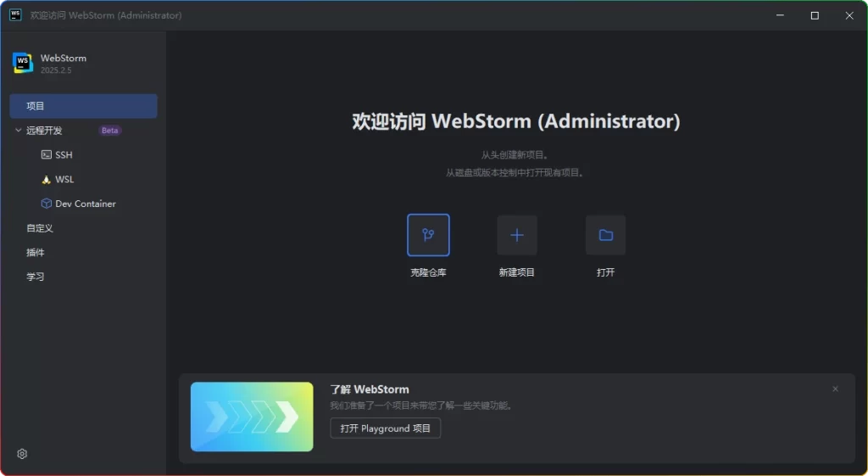Click the version number 2025.2.5
The width and height of the screenshot is (868, 476).
[x=56, y=70]
